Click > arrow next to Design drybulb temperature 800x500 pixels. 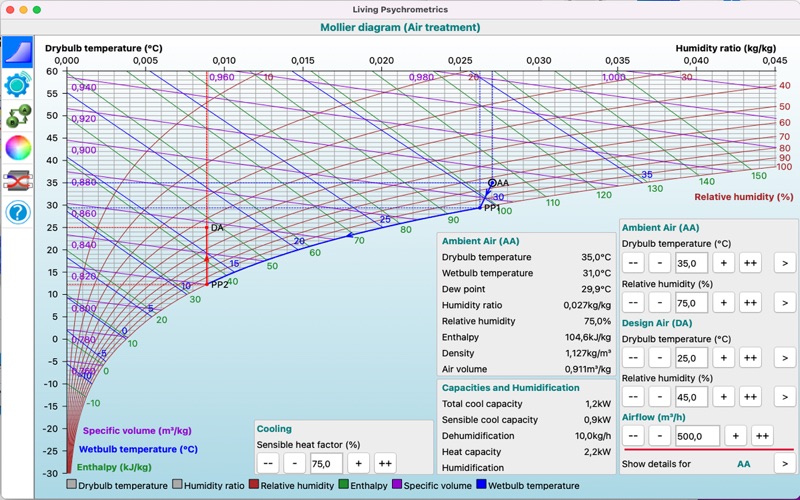(785, 358)
